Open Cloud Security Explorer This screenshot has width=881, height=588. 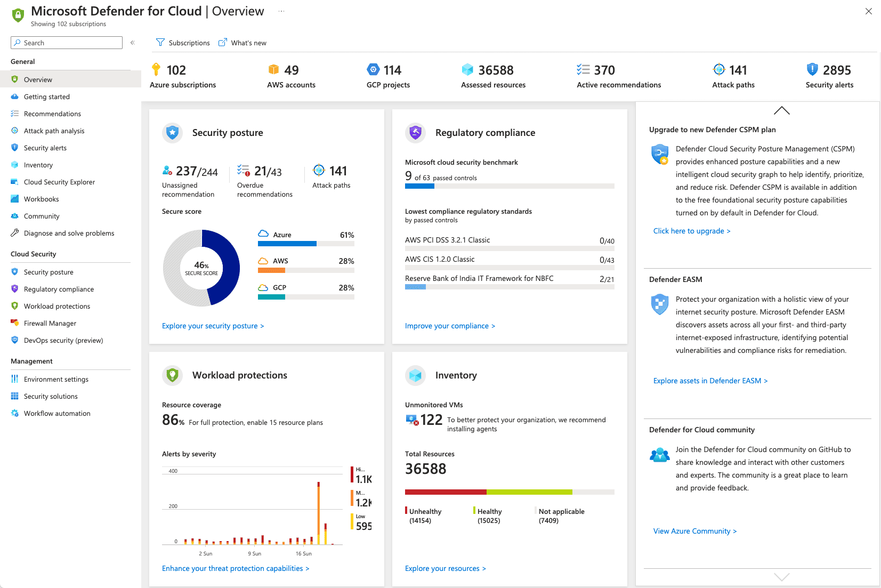(59, 182)
